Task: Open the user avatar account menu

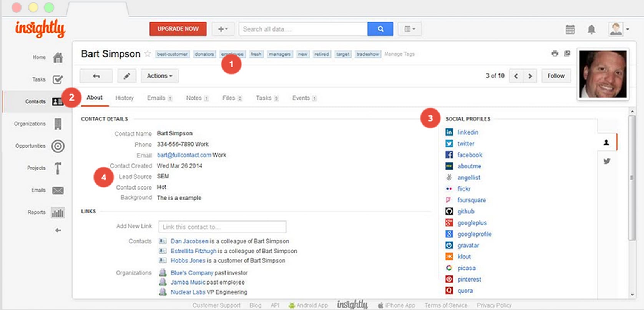Action: coord(619,29)
